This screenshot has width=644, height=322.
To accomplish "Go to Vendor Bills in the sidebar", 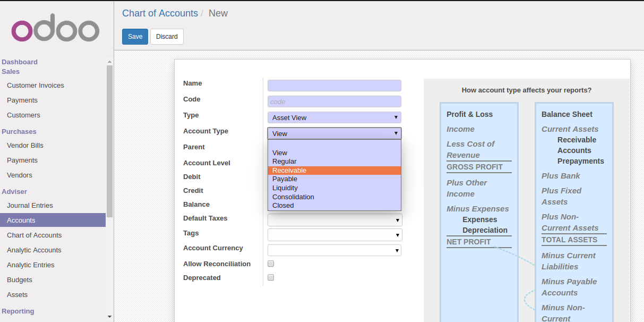I will tap(25, 146).
